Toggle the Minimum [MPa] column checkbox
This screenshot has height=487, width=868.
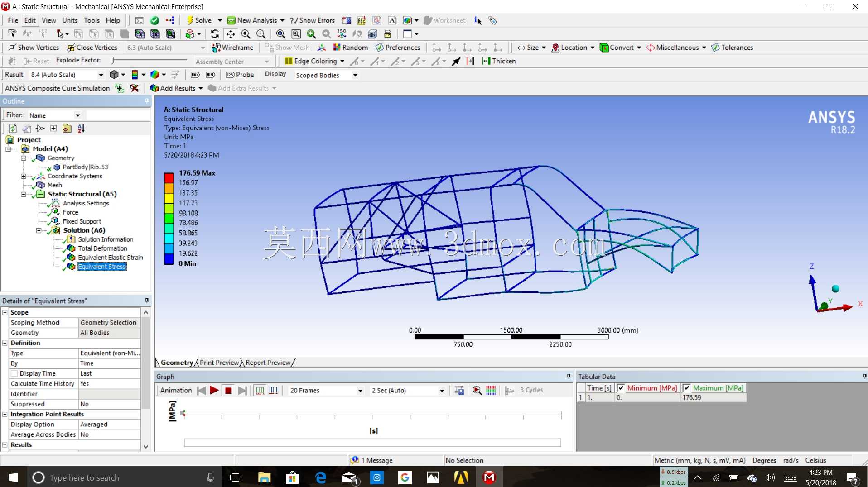click(621, 388)
